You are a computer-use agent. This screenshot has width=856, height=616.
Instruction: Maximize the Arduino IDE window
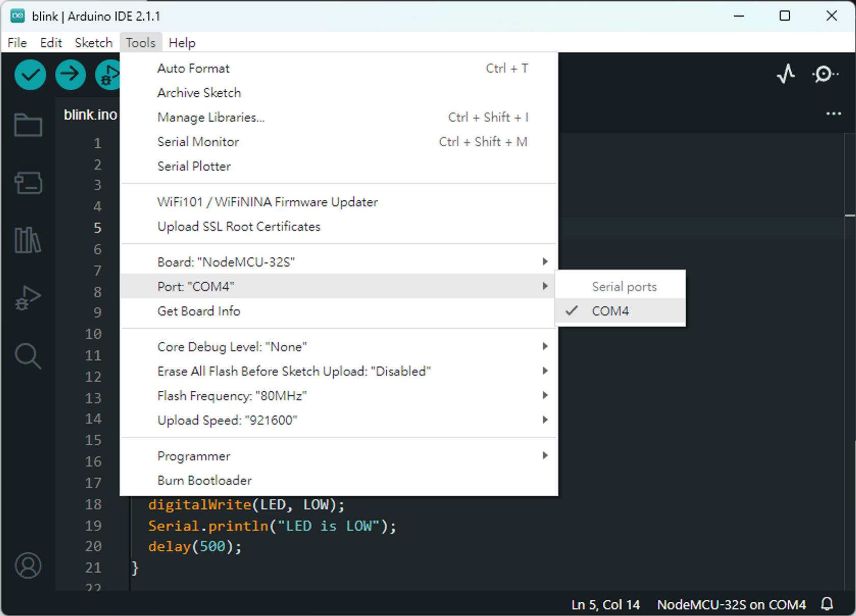click(x=785, y=16)
